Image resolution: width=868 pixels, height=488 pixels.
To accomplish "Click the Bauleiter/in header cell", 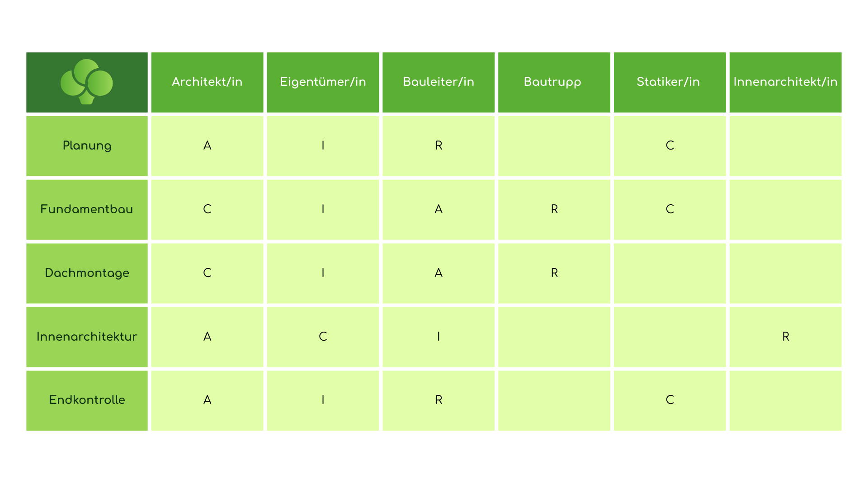I will 439,82.
